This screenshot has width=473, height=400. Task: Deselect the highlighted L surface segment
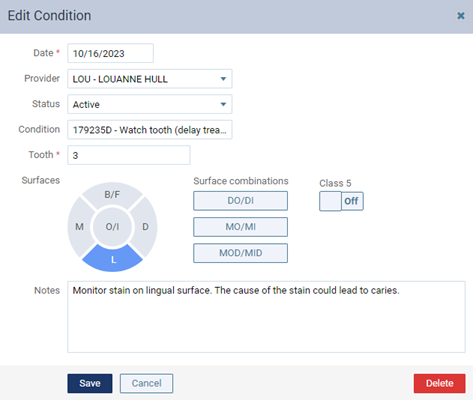[113, 260]
